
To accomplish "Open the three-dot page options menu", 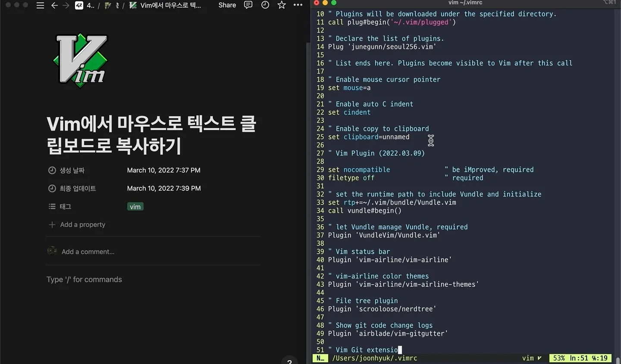I will point(298,5).
